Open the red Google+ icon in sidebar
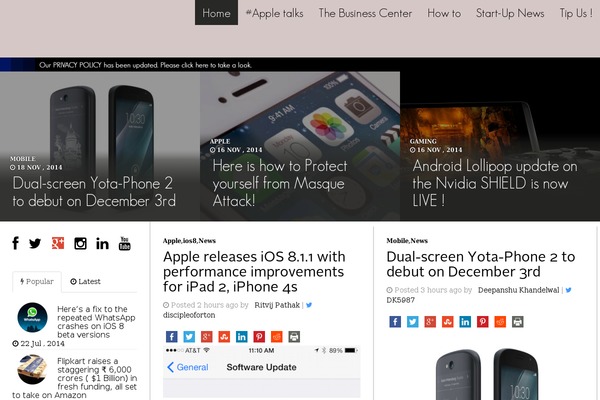Screen dimensions: 600x400 (x=58, y=243)
